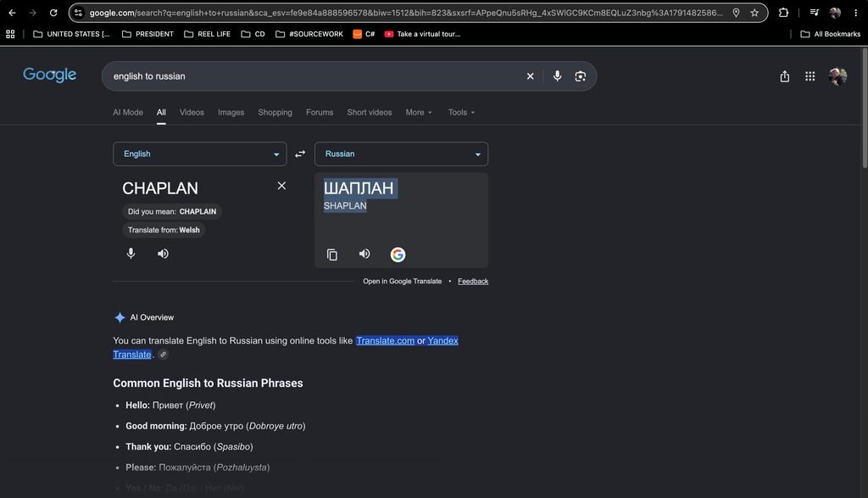The width and height of the screenshot is (868, 498).
Task: Open search by image camera icon
Action: pos(580,76)
